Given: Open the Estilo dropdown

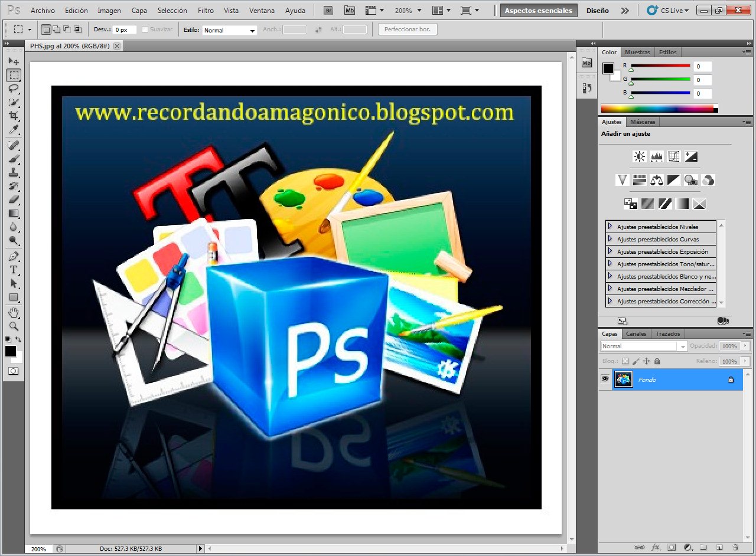Looking at the screenshot, I should (229, 30).
